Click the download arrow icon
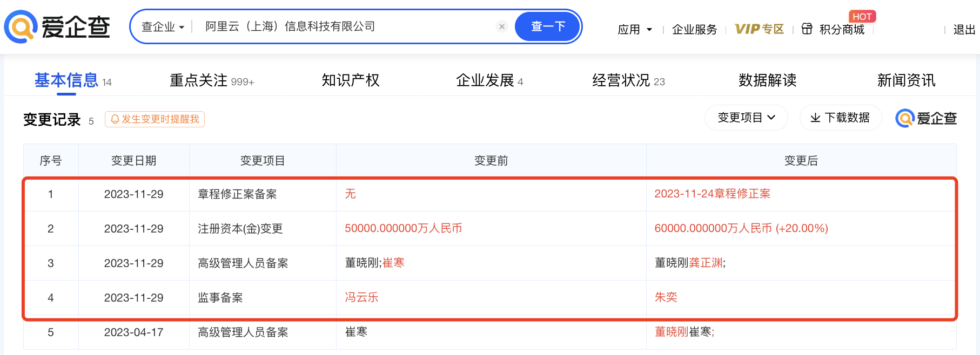The width and height of the screenshot is (980, 355). [815, 118]
